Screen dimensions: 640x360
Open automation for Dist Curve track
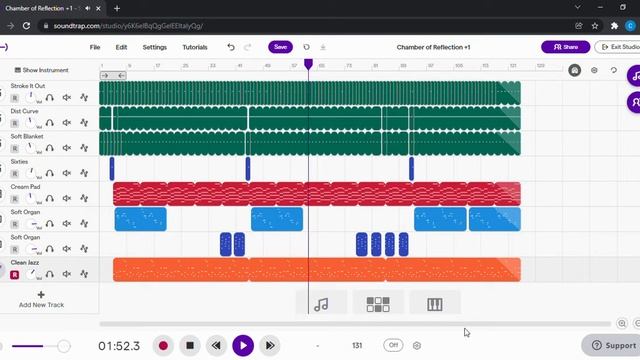[84, 122]
